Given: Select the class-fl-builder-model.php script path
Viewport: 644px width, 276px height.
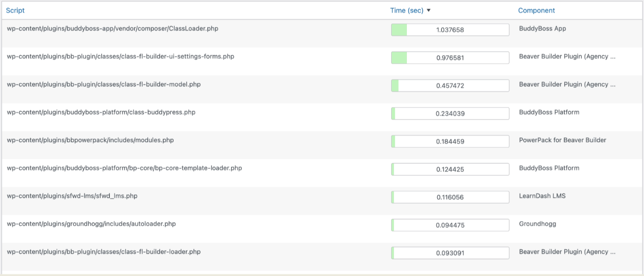Looking at the screenshot, I should coord(104,84).
